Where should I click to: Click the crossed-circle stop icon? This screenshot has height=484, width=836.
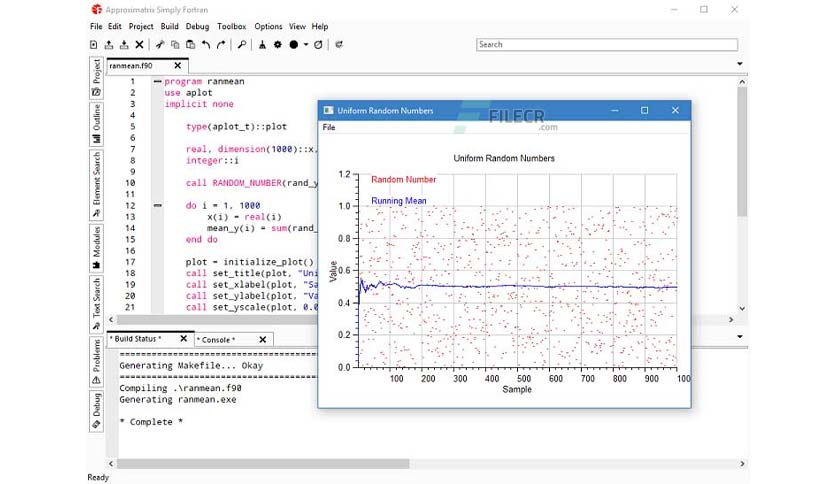tap(318, 45)
